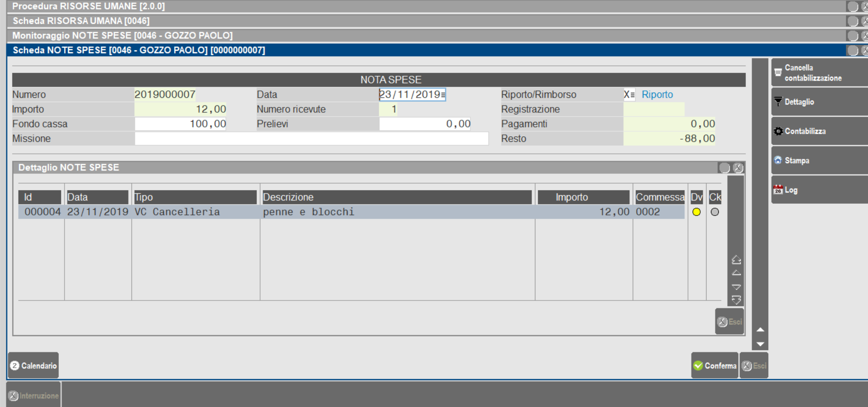Move up one row in detail grid

[736, 273]
